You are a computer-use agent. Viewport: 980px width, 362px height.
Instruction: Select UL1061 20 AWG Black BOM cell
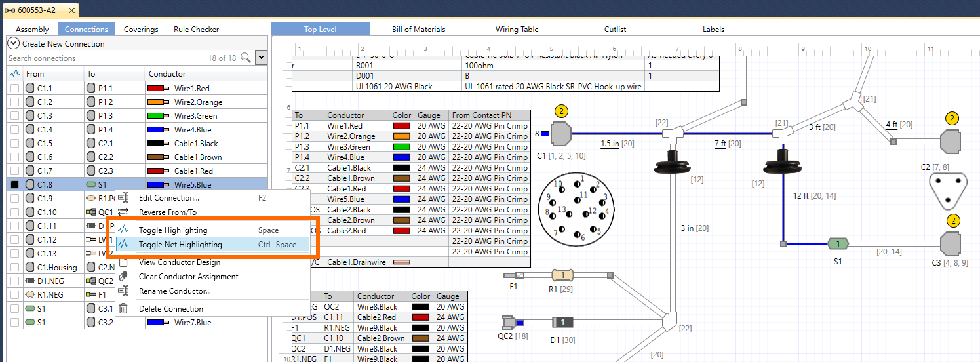407,86
